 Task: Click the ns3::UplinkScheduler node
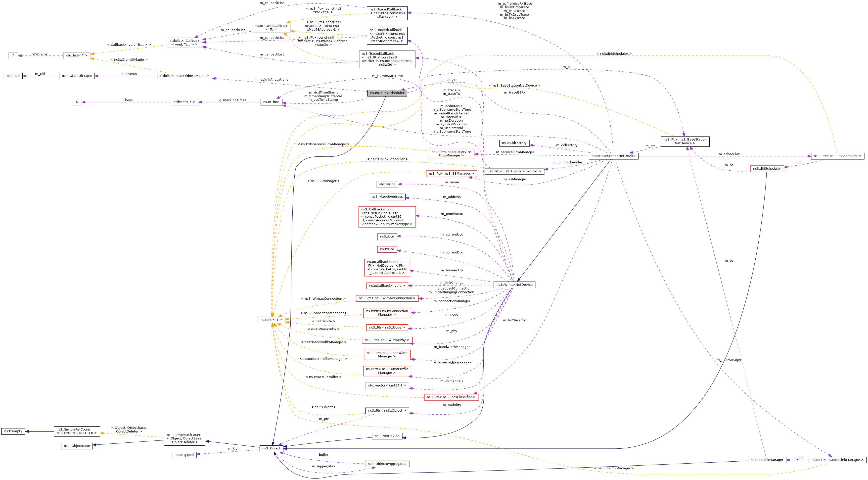click(387, 93)
